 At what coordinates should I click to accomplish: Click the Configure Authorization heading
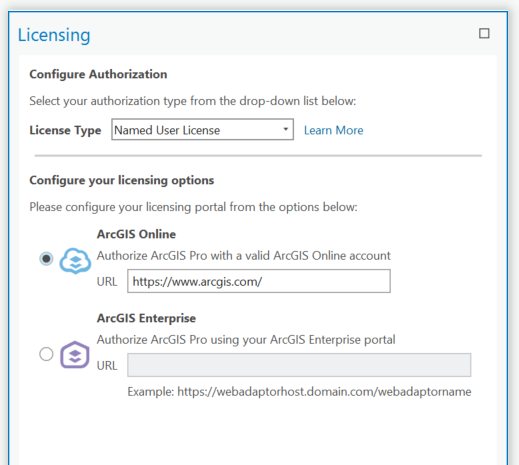pos(98,74)
